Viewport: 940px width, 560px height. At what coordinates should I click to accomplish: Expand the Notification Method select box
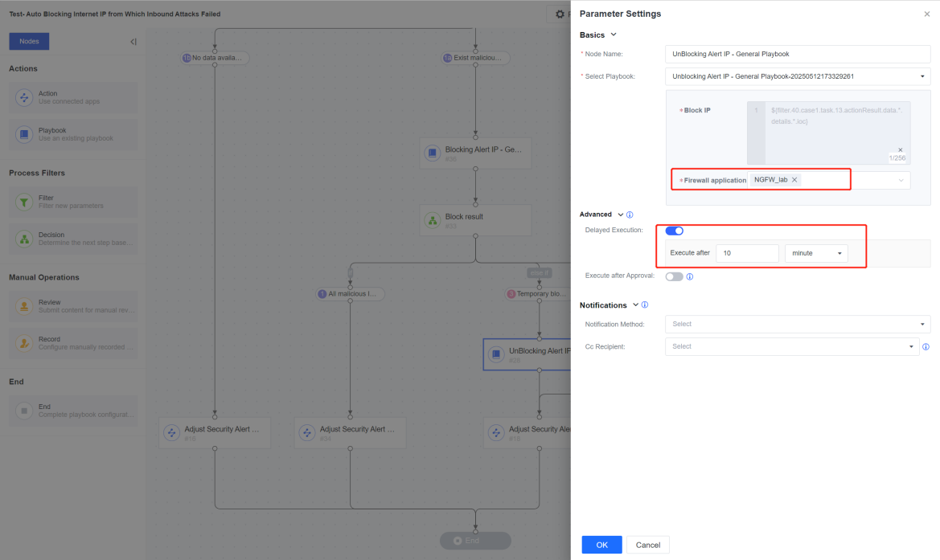(x=798, y=324)
